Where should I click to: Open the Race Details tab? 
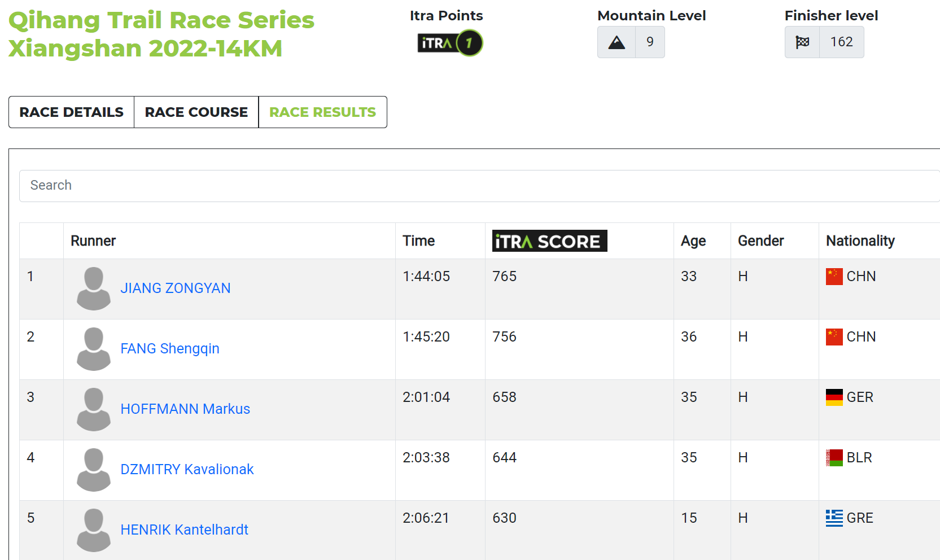[71, 112]
